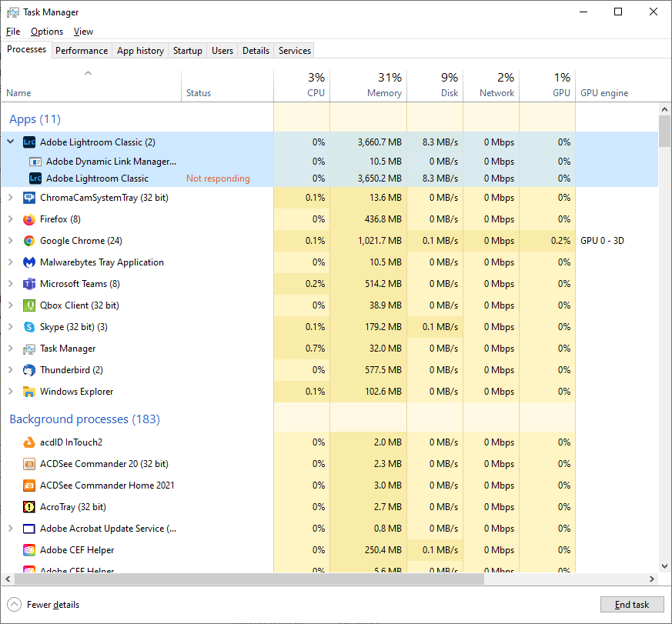
Task: Open the Options menu
Action: pyautogui.click(x=47, y=32)
